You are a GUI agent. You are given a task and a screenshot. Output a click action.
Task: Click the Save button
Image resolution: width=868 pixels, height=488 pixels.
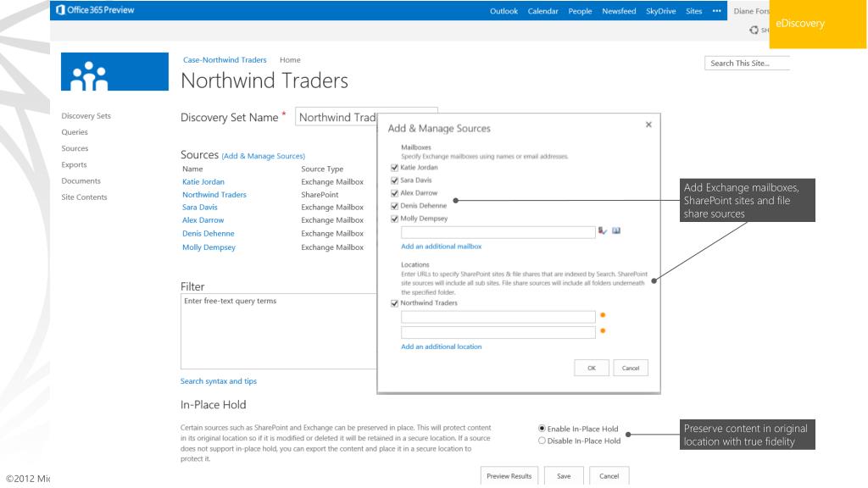click(x=564, y=476)
